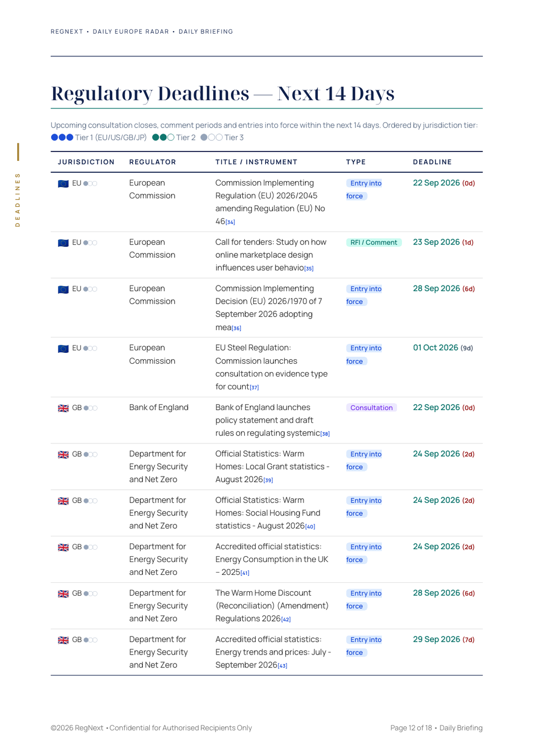Screen dimensions: 534x756
Task: Follow footnote link [38]
Action: pyautogui.click(x=325, y=434)
